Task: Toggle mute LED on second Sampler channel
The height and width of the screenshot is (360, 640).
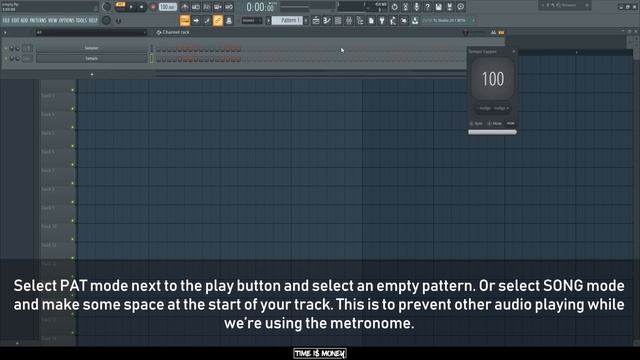Action: pos(6,59)
